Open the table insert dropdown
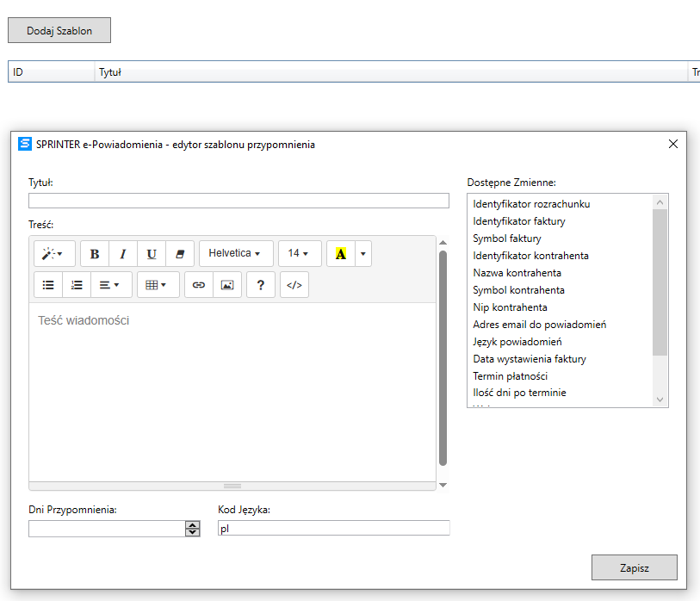Image resolution: width=700 pixels, height=601 pixels. pos(157,285)
